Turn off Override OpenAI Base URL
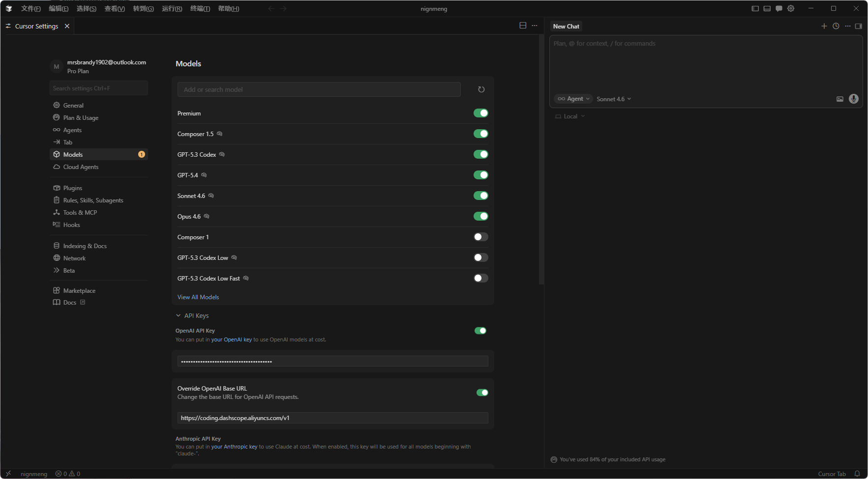The width and height of the screenshot is (868, 479). point(482,393)
